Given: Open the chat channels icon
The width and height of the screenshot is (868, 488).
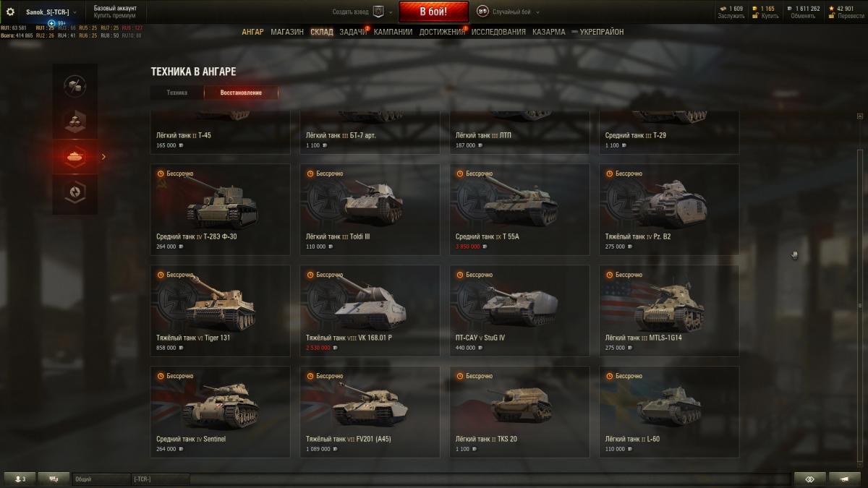Looking at the screenshot, I should click(x=54, y=479).
